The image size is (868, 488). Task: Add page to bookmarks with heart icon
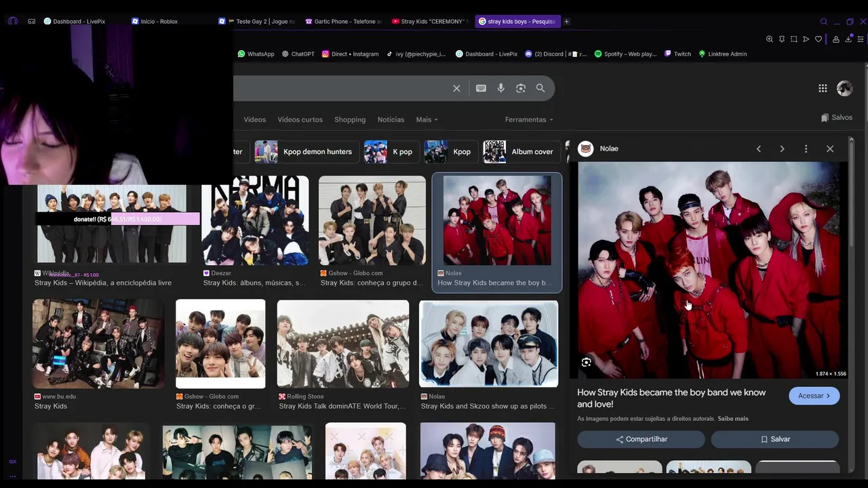pos(818,39)
